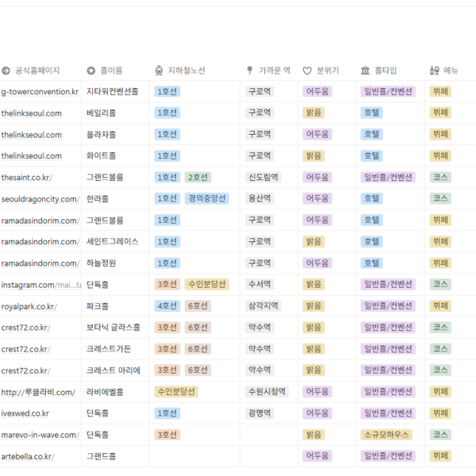
Task: Select the 크레스트 마리에 cell
Action: click(115, 370)
